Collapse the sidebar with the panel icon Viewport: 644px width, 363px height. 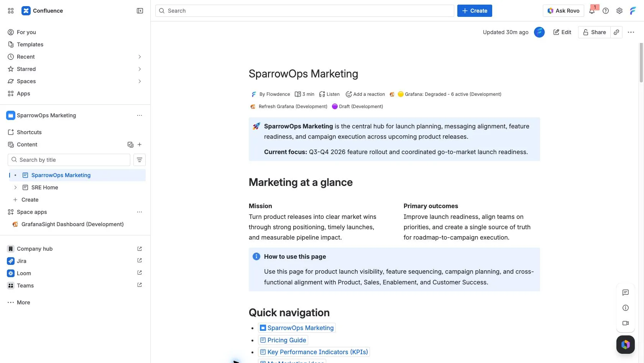140,11
